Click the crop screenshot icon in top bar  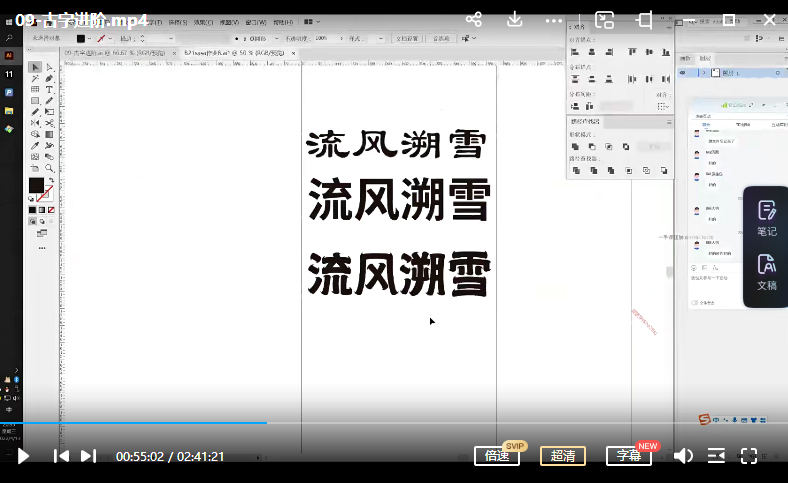coord(645,19)
